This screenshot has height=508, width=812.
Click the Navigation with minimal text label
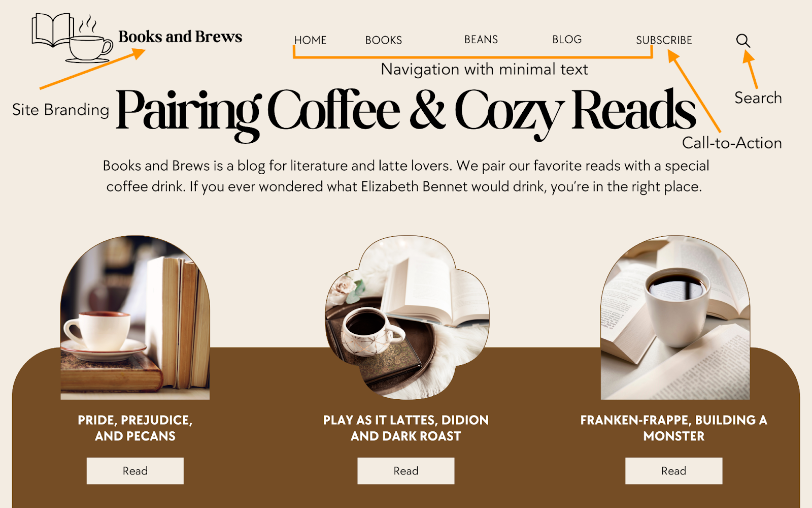coord(484,69)
